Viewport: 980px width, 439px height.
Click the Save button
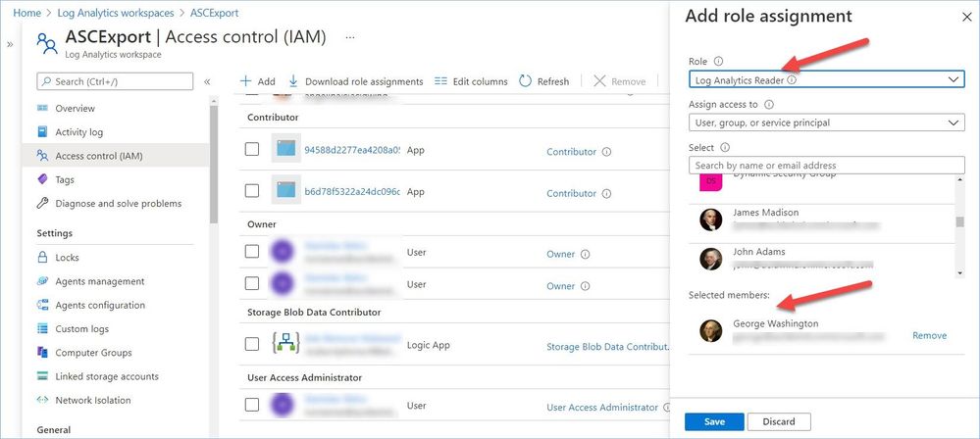pos(714,421)
